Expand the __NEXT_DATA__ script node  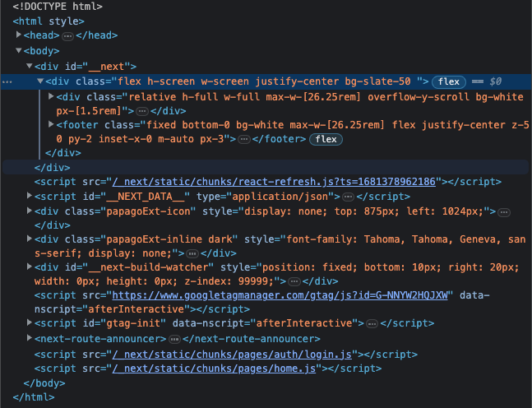(30, 196)
